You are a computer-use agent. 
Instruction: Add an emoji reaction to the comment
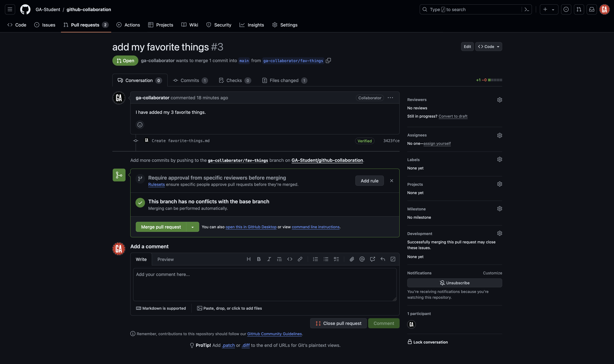140,125
